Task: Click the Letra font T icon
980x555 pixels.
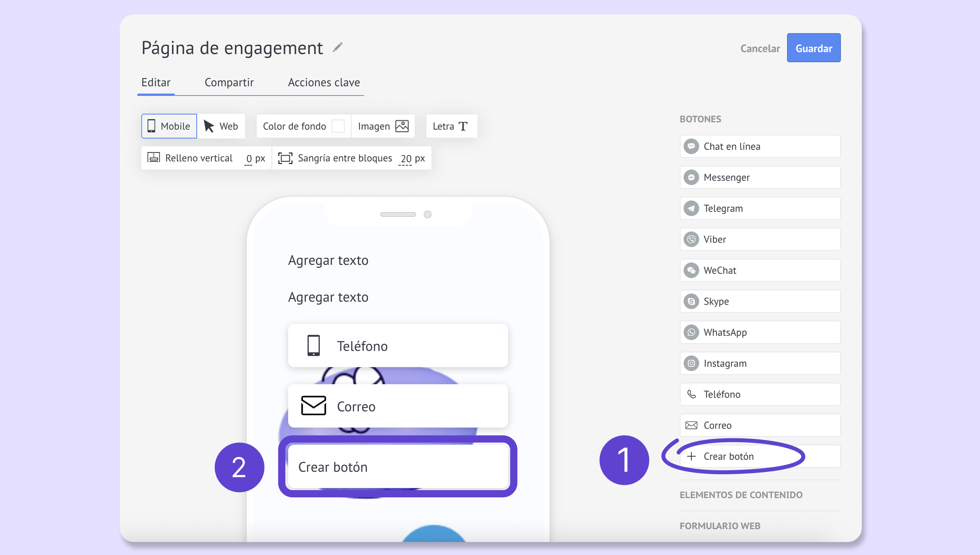Action: pyautogui.click(x=463, y=126)
